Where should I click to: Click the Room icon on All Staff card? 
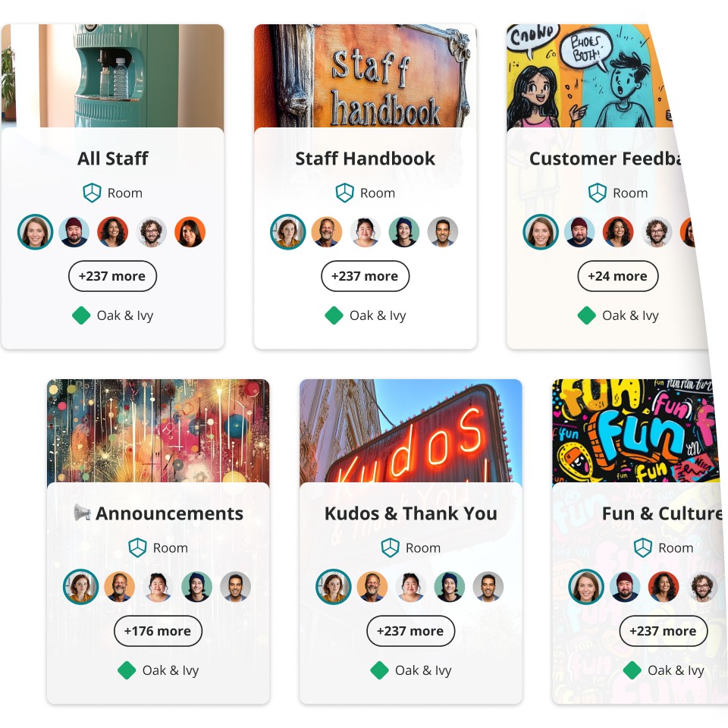[92, 193]
